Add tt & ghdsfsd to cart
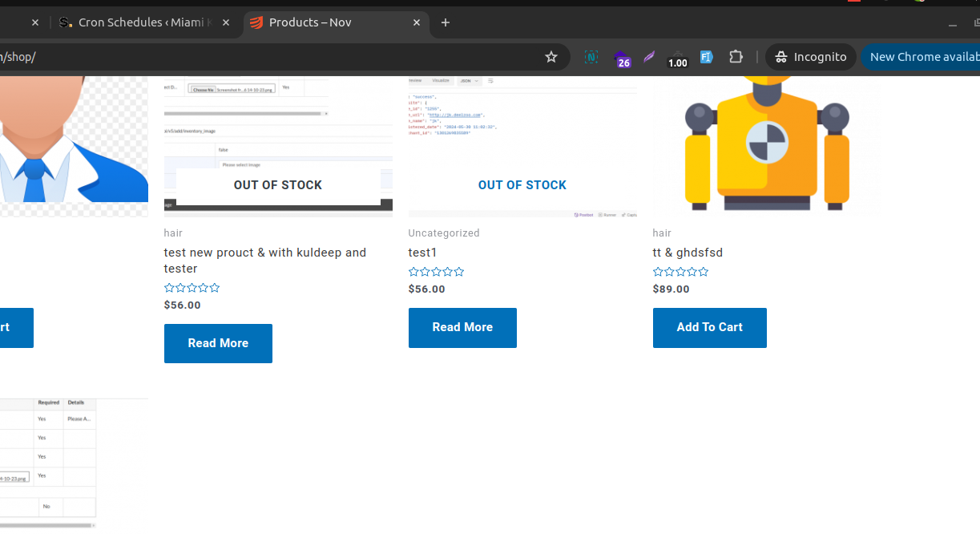Screen dimensions: 980x534 709,327
